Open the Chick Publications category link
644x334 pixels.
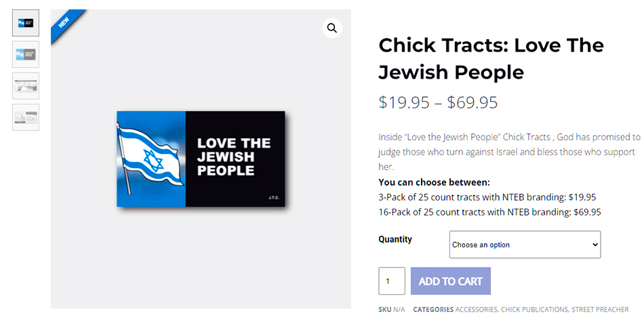[x=534, y=310]
